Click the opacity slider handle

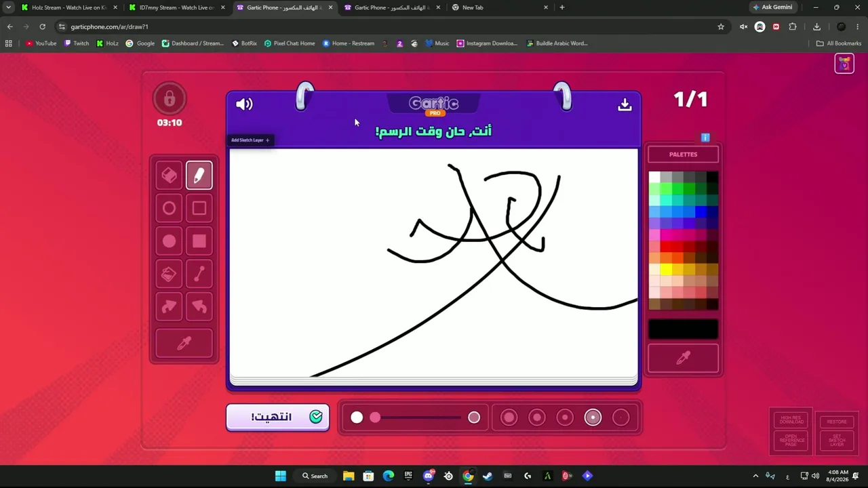(x=375, y=418)
